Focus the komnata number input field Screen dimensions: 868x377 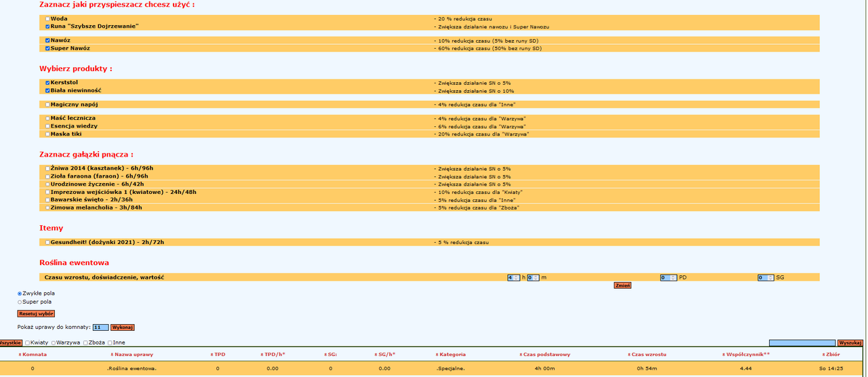click(x=100, y=328)
